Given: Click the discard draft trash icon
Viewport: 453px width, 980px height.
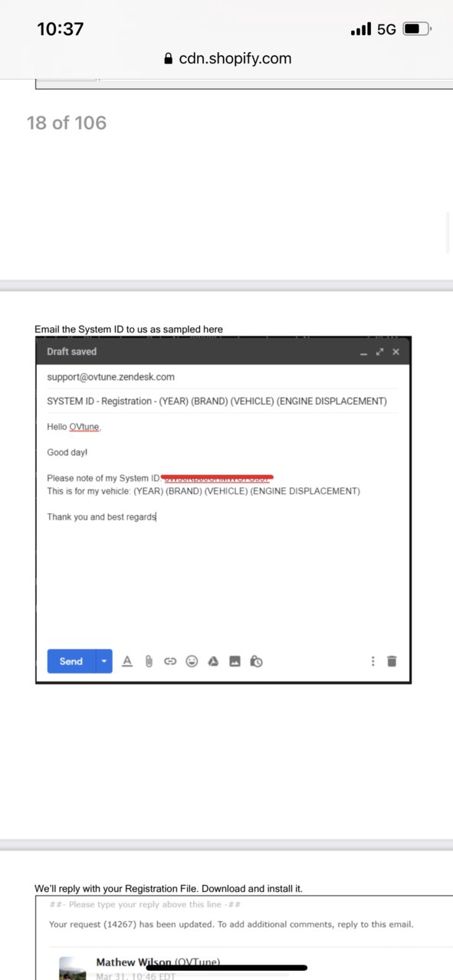Looking at the screenshot, I should (x=392, y=661).
